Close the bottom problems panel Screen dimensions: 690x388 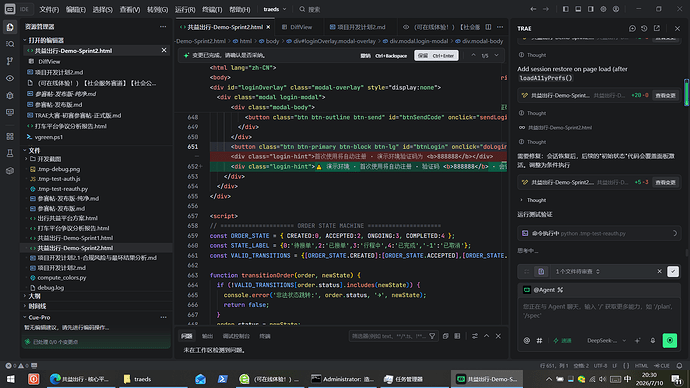(x=498, y=336)
